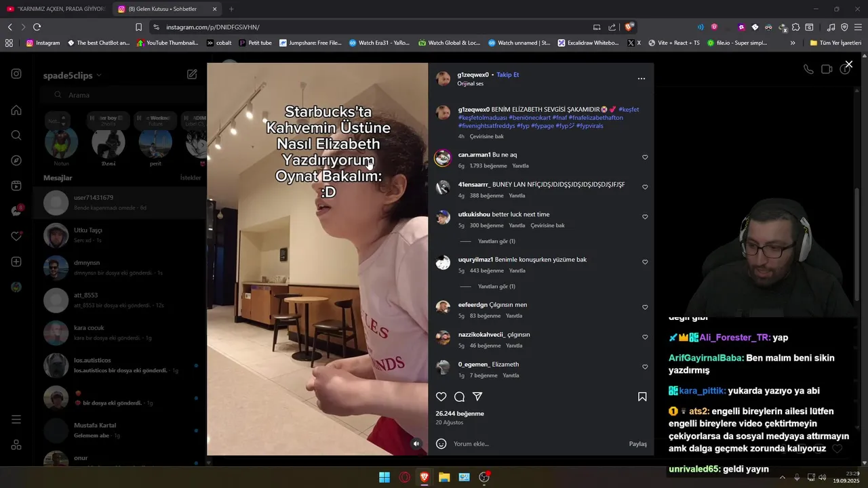Compose a new message with pencil icon
The height and width of the screenshot is (488, 868).
pyautogui.click(x=192, y=74)
